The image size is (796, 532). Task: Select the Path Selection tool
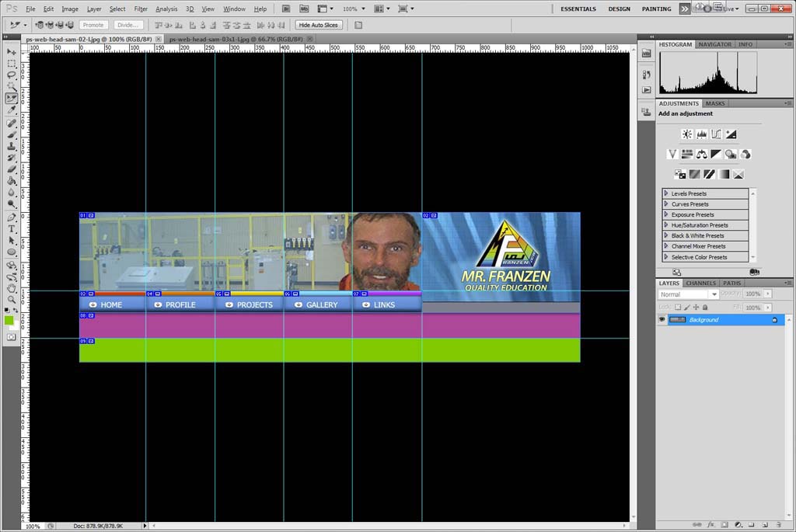(x=11, y=241)
